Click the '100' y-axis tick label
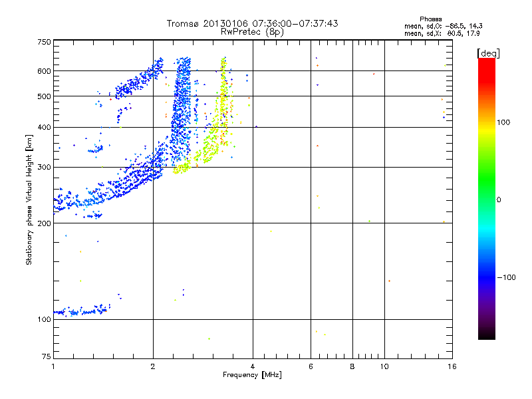The width and height of the screenshot is (532, 399). click(44, 320)
